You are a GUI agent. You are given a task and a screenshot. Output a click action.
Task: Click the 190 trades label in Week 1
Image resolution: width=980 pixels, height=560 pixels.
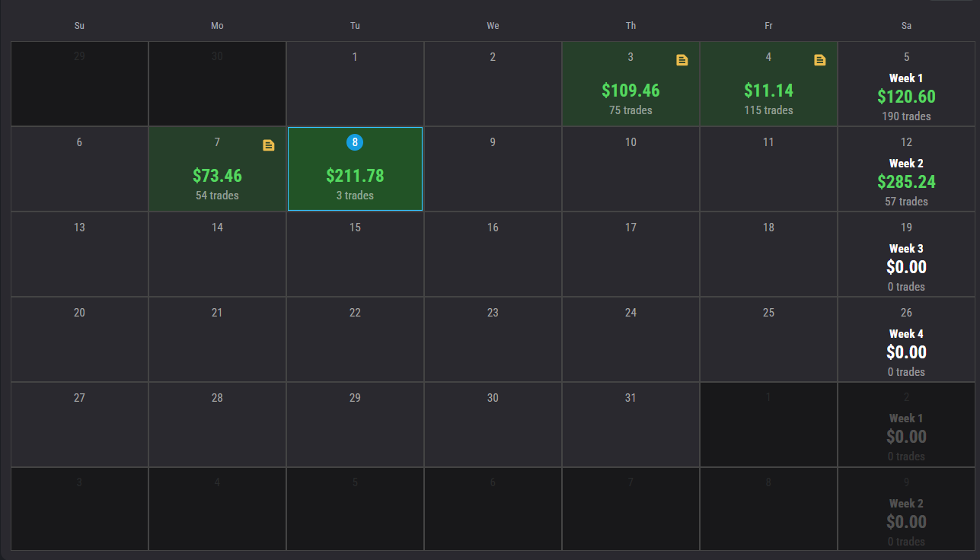pos(906,116)
